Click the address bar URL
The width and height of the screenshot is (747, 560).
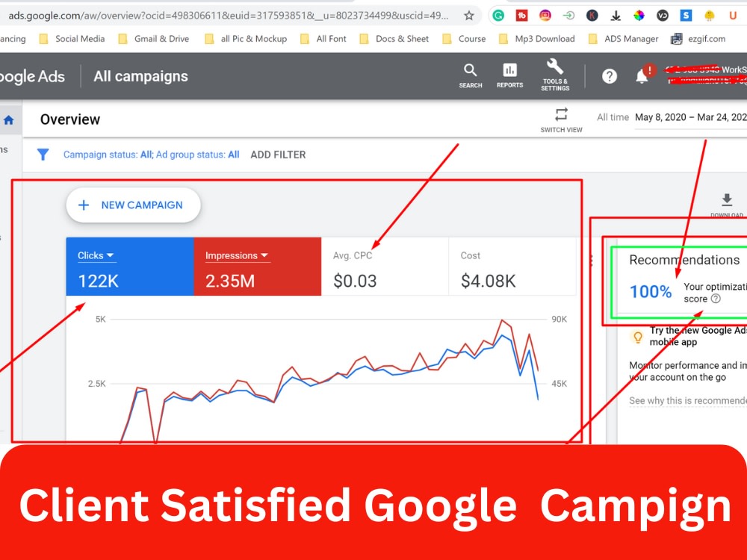tap(229, 16)
